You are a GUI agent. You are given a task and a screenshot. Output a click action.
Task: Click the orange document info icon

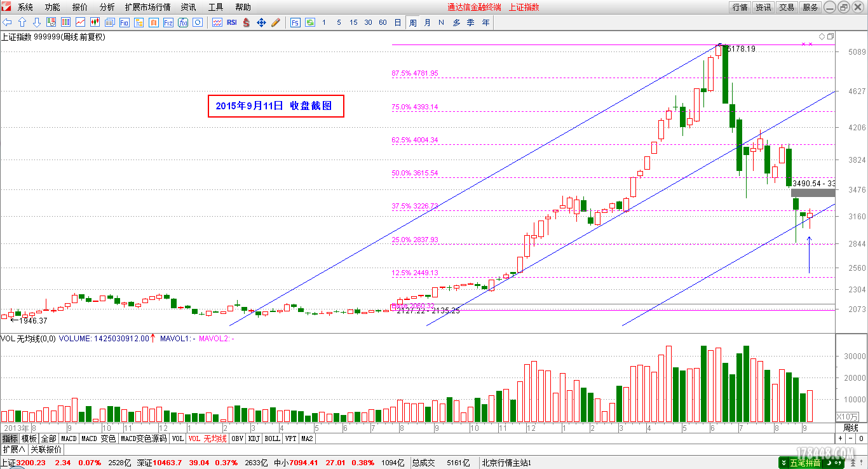coord(153,22)
